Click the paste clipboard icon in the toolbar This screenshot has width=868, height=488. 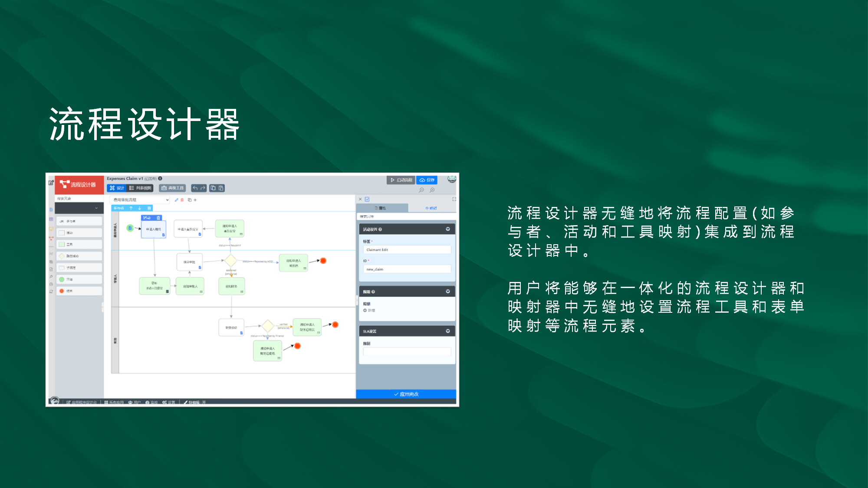(221, 188)
